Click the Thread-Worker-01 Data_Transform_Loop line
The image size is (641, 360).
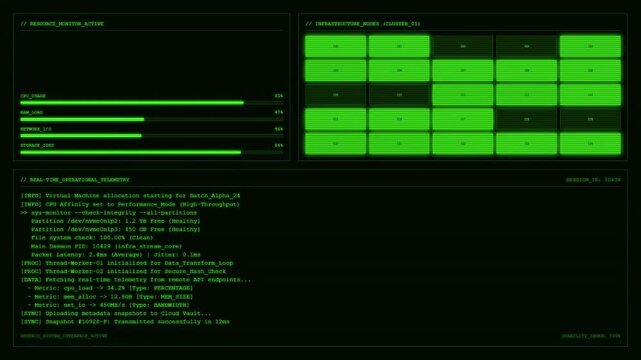pos(127,263)
